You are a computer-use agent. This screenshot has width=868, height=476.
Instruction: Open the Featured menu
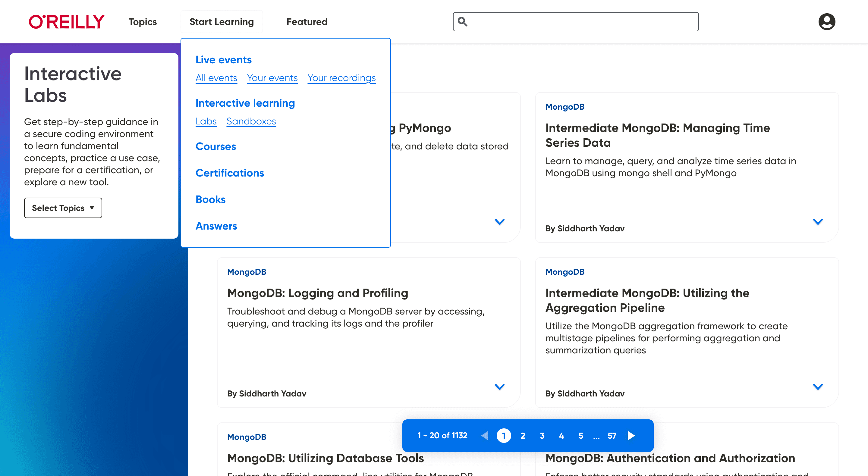(307, 22)
